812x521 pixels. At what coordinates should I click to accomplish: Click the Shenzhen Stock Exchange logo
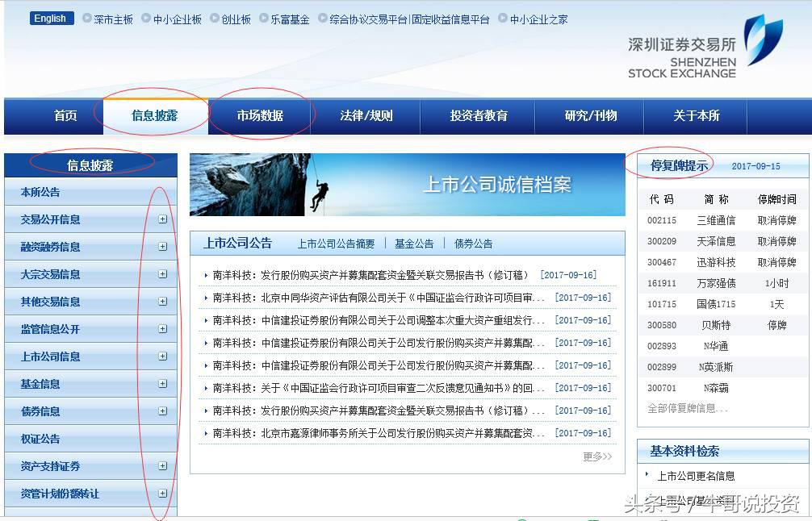point(705,47)
